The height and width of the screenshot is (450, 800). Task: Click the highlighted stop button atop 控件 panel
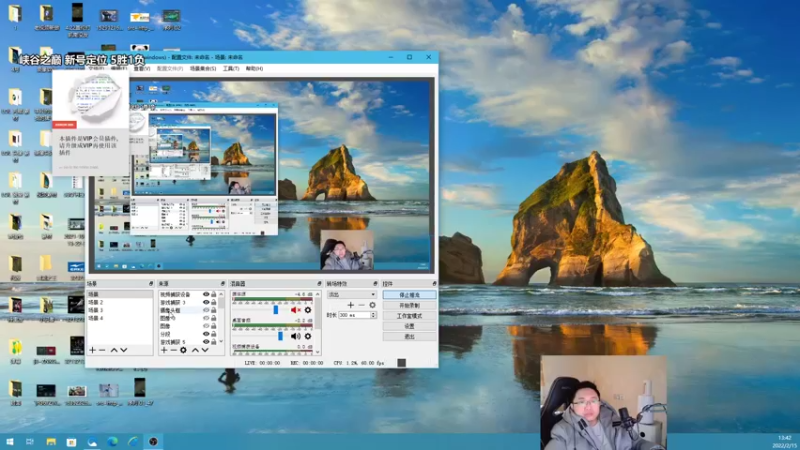coord(409,295)
